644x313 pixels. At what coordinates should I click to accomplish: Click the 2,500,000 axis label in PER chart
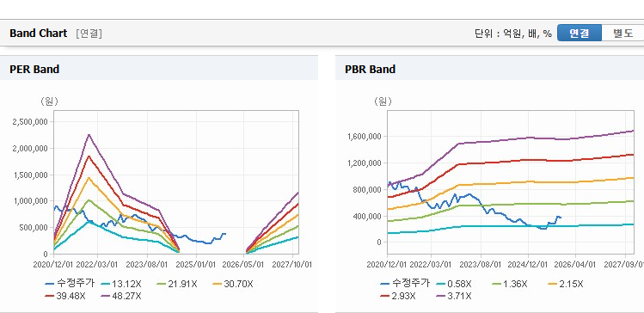click(30, 121)
